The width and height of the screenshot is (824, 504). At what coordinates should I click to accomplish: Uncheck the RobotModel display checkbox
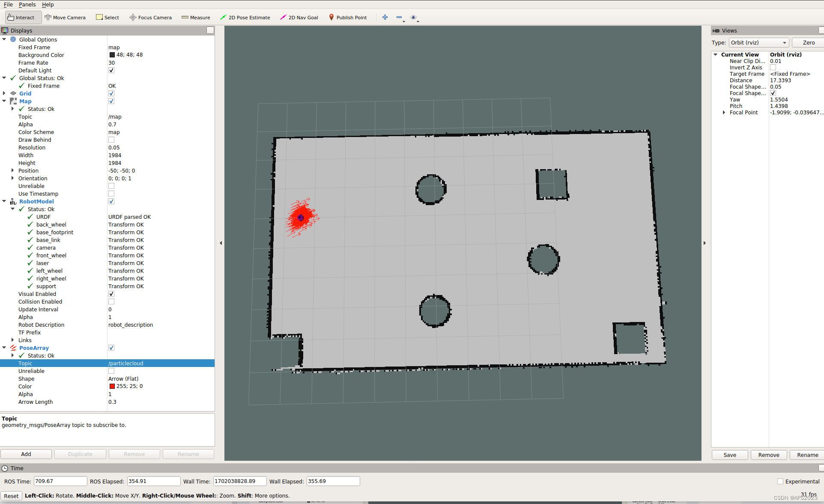111,201
